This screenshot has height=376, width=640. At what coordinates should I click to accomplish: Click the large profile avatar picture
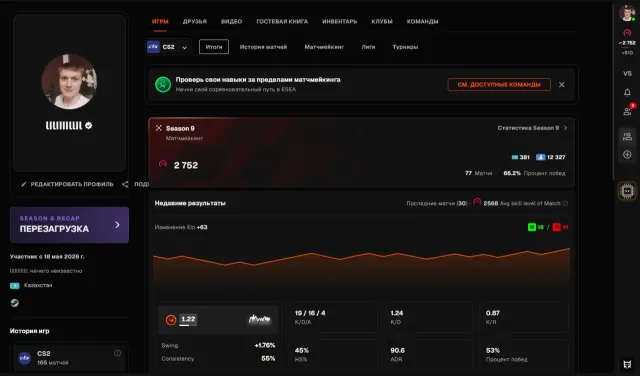coord(69,82)
